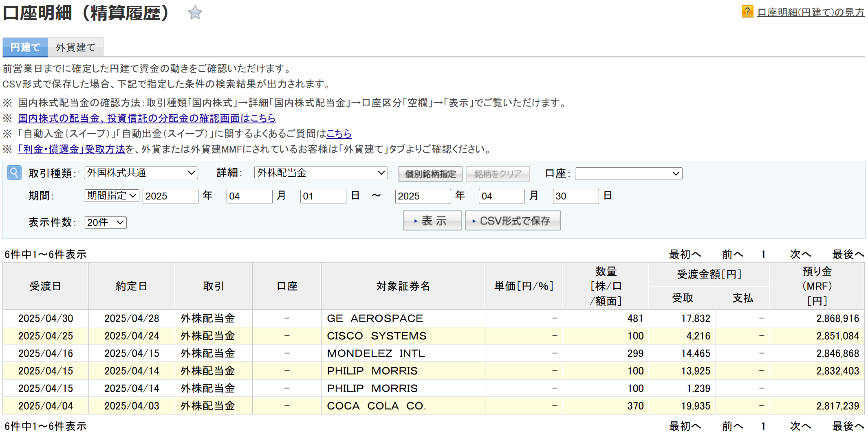The height and width of the screenshot is (434, 868).
Task: Click the received amount 17,832
Action: pos(696,318)
